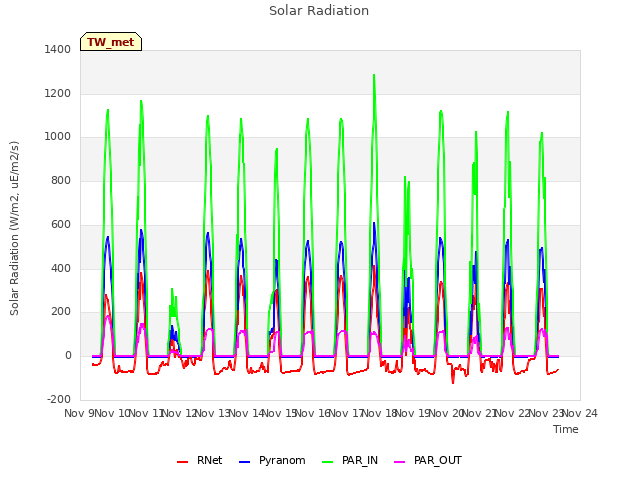Click the TW_met annotation label
Viewport: 640px width, 480px height.
(x=111, y=42)
